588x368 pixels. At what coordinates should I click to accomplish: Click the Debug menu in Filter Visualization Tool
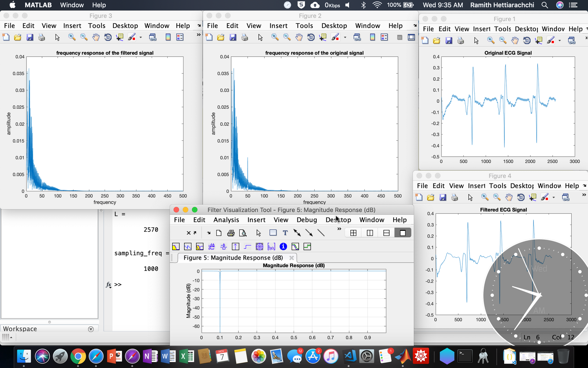(306, 220)
